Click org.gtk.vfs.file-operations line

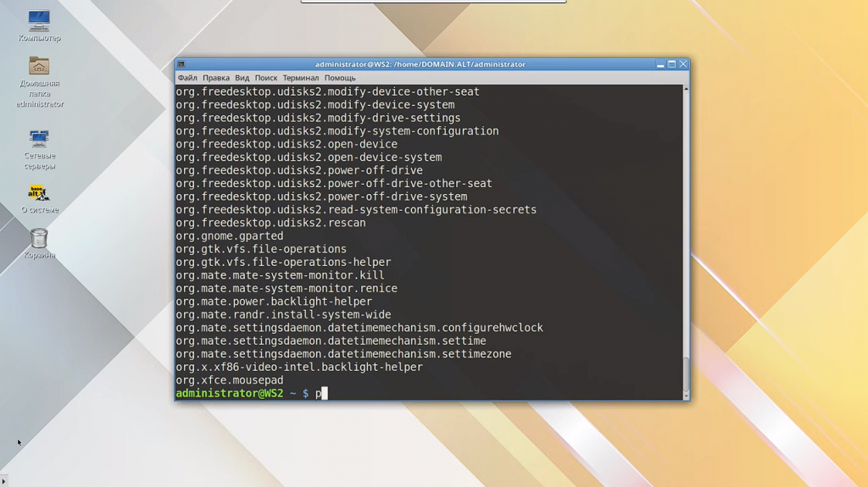(261, 249)
